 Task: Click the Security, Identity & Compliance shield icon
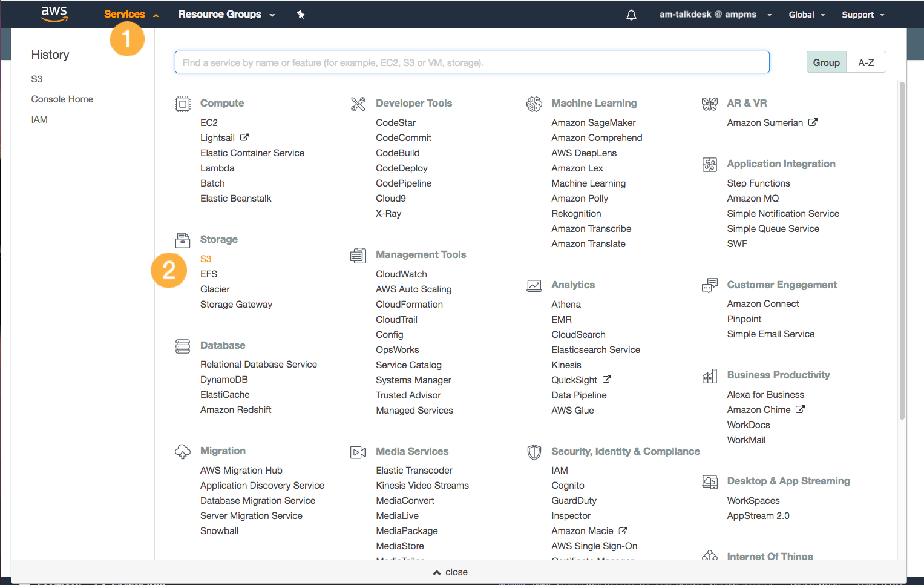[534, 451]
